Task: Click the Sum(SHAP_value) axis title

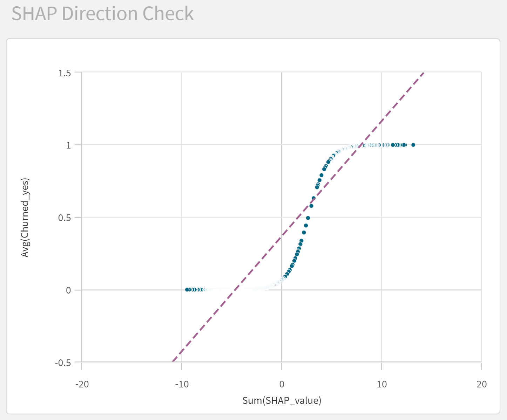Action: tap(282, 400)
